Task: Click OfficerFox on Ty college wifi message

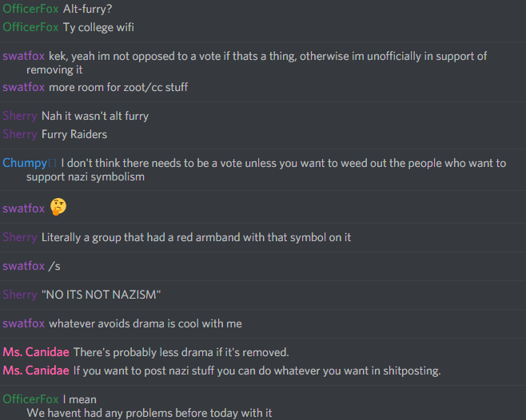Action: (30, 27)
